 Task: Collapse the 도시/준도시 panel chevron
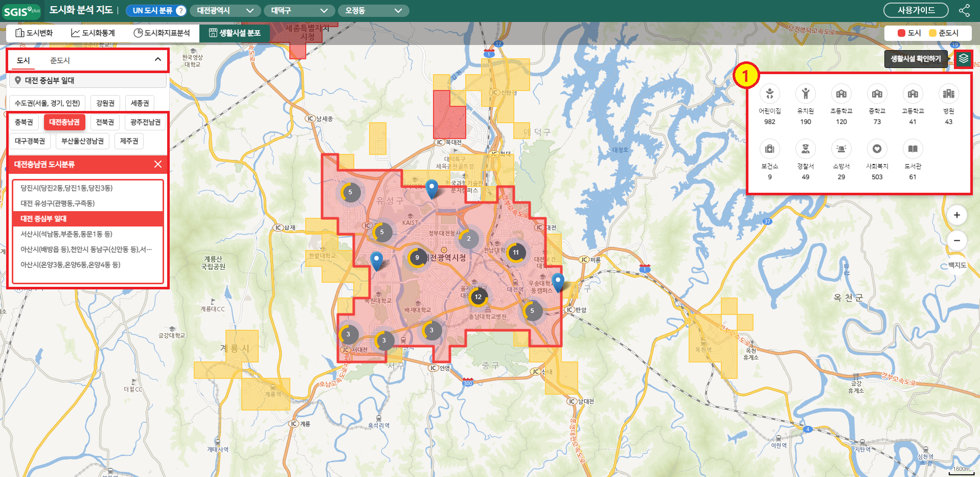(x=158, y=60)
